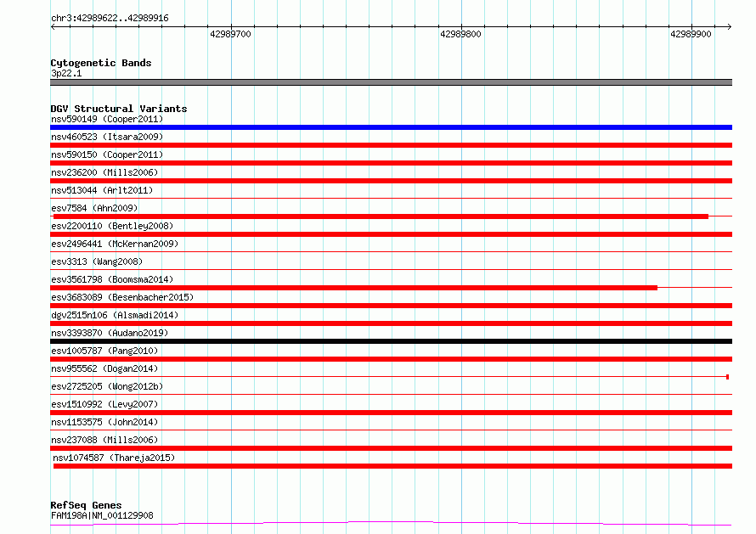Open dgv2515n106 (Alsmadi2014) label
756x534 pixels.
115,315
